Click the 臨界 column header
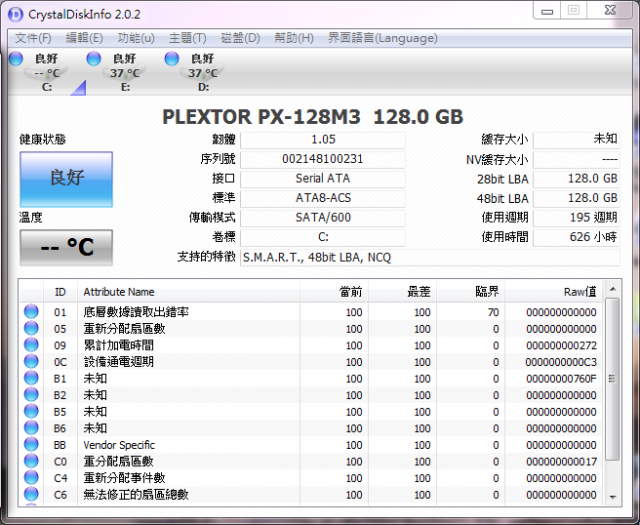Viewport: 640px width, 525px height. (x=471, y=292)
